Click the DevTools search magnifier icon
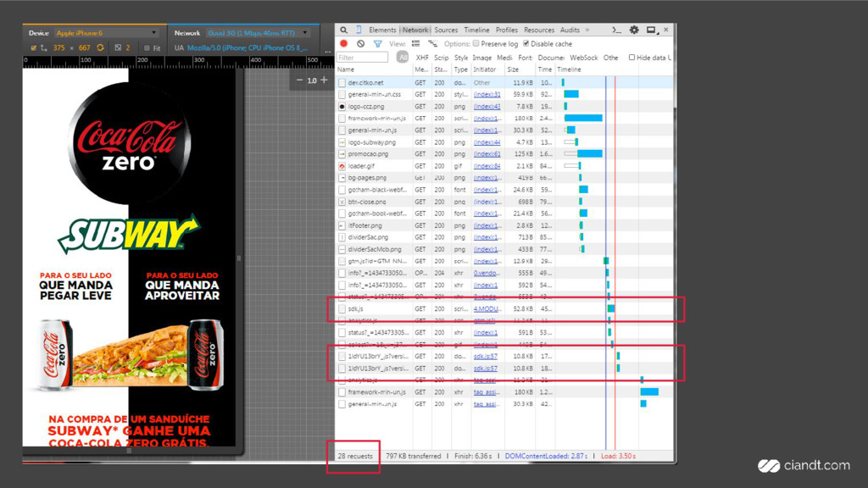This screenshot has height=488, width=868. (x=344, y=30)
